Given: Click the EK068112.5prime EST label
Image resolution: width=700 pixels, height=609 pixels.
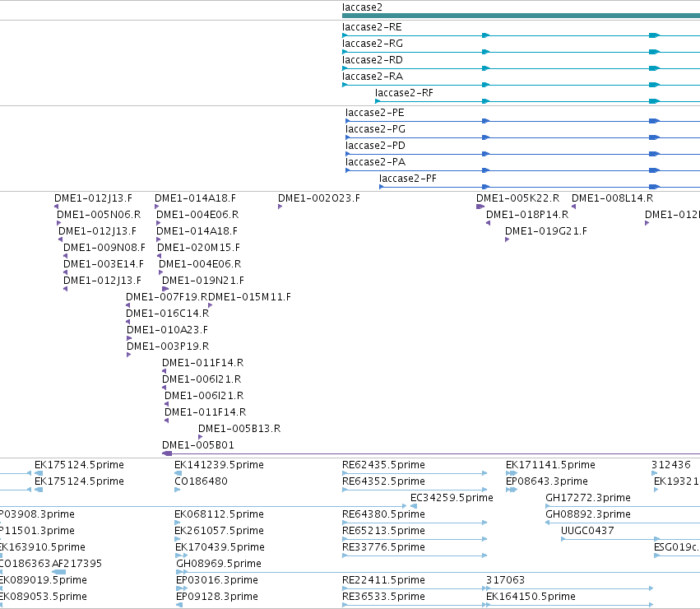Looking at the screenshot, I should pyautogui.click(x=219, y=514).
